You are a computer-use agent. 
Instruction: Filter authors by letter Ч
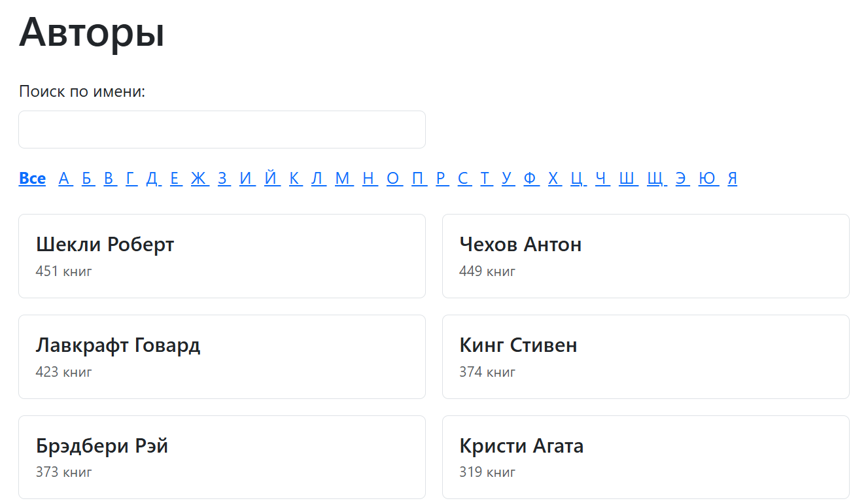[x=602, y=178]
